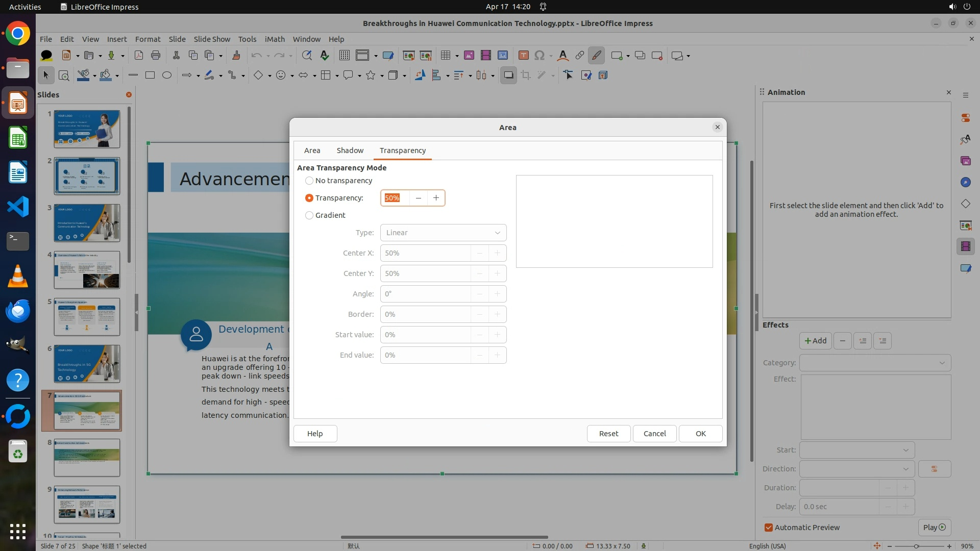Toggle the Shadow icon in the toolbar

tap(508, 76)
